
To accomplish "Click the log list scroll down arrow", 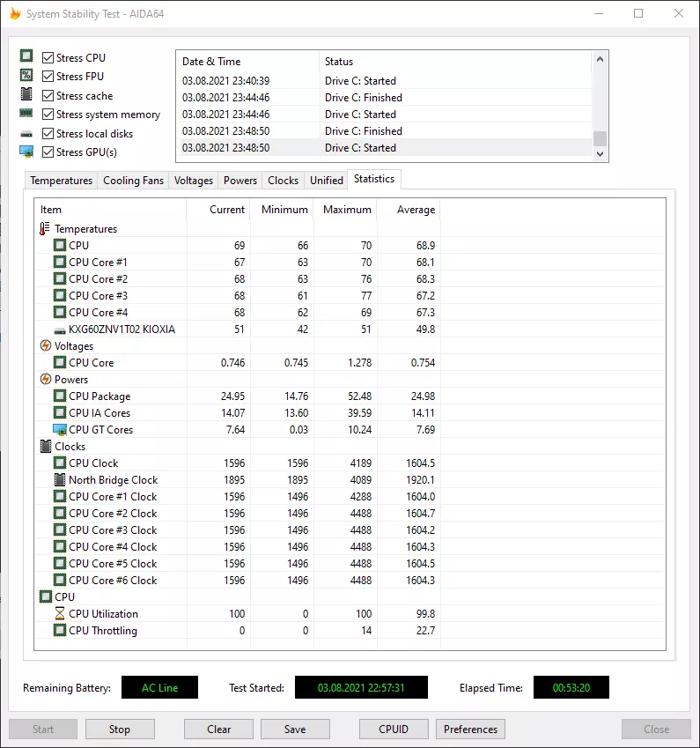I will 600,153.
